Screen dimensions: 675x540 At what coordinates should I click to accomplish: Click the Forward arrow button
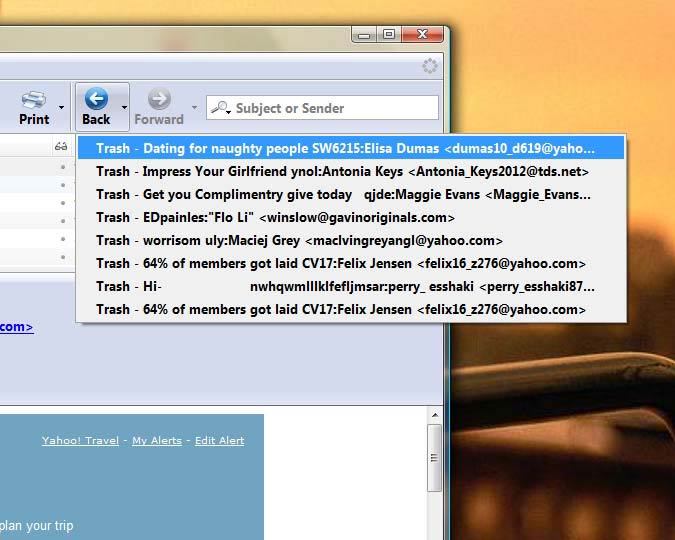click(x=159, y=107)
